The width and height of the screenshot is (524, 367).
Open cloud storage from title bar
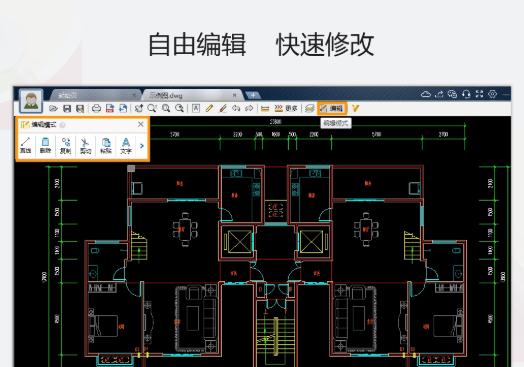[x=426, y=94]
